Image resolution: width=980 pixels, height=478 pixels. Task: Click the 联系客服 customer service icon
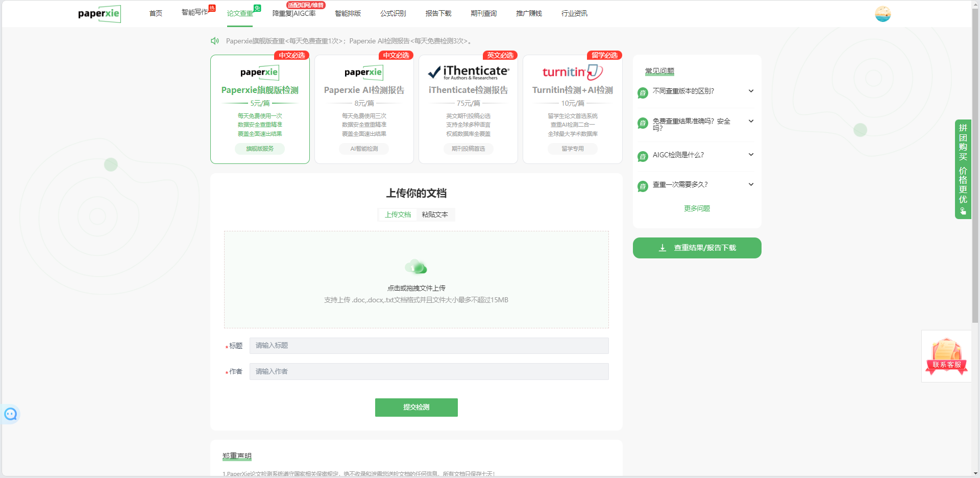946,356
